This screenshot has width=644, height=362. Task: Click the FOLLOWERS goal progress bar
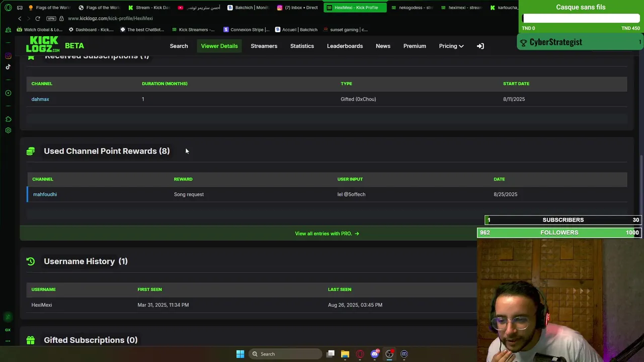point(559,233)
